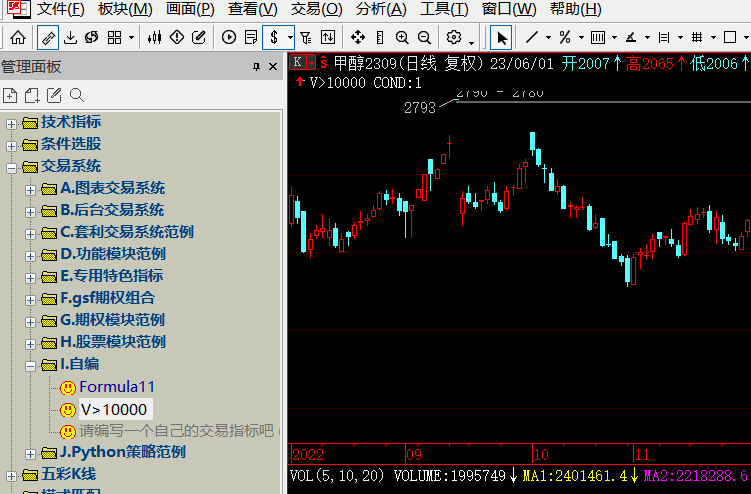The width and height of the screenshot is (751, 494).
Task: Pin the 管理面板 panel
Action: 256,67
